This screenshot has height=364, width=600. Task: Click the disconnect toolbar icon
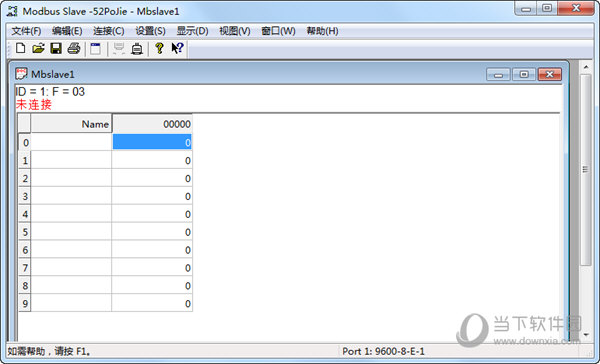pos(137,49)
